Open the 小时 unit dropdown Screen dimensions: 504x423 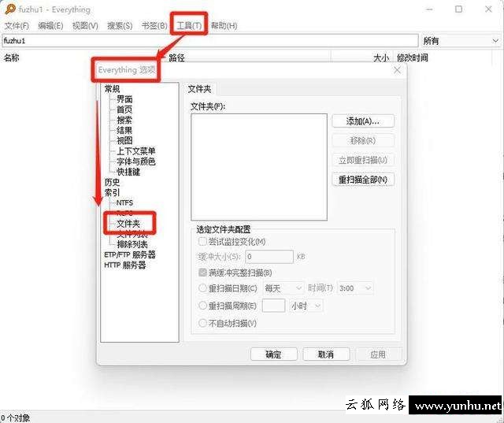[x=306, y=306]
